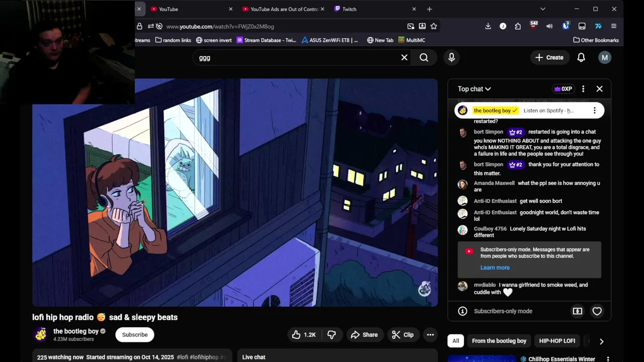Screen dimensions: 644x362
Task: Open account avatar menu M
Action: coord(605,58)
